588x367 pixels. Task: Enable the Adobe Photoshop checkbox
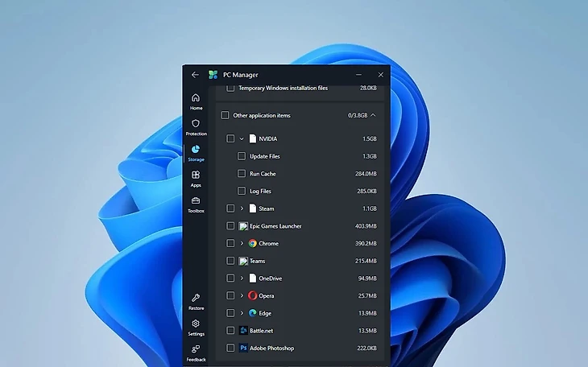click(231, 348)
